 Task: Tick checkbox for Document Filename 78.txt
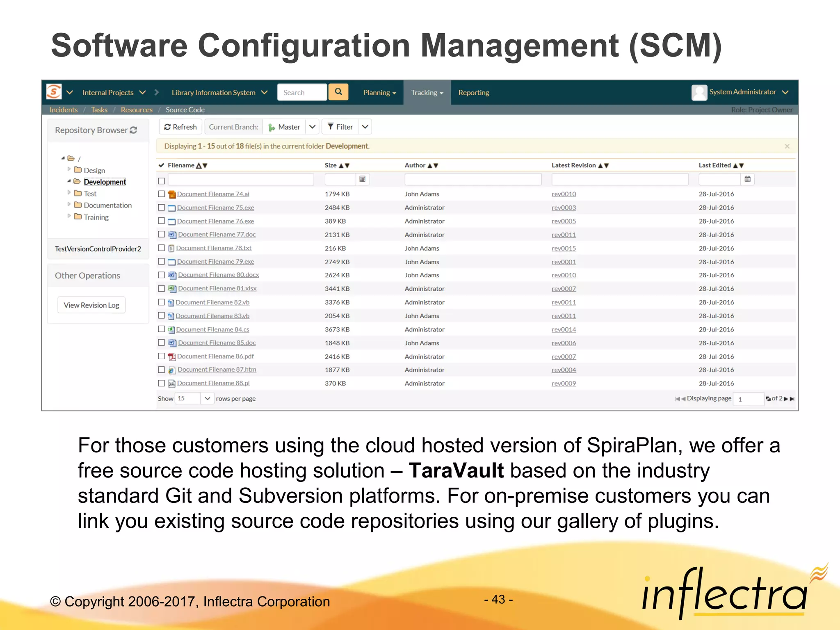click(x=162, y=248)
